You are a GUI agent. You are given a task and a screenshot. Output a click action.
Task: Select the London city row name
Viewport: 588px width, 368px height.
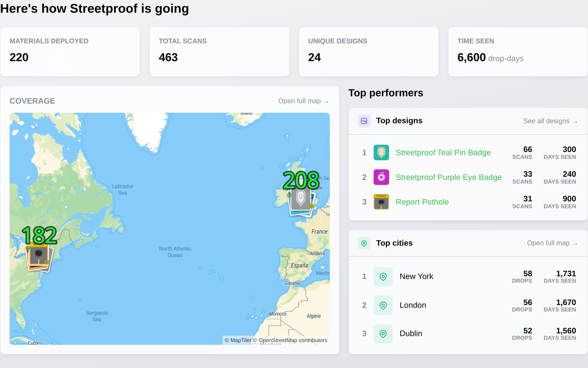413,305
